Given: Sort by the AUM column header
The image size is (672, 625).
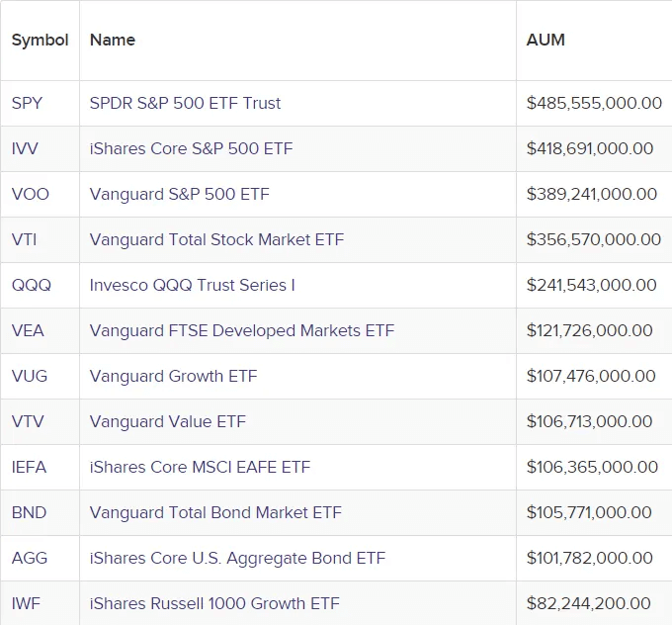Looking at the screenshot, I should (546, 41).
